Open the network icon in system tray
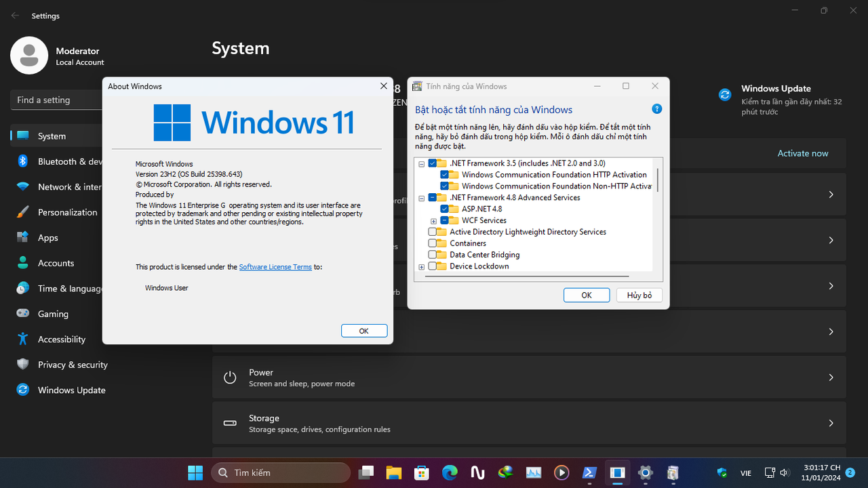This screenshot has height=488, width=868. [770, 472]
